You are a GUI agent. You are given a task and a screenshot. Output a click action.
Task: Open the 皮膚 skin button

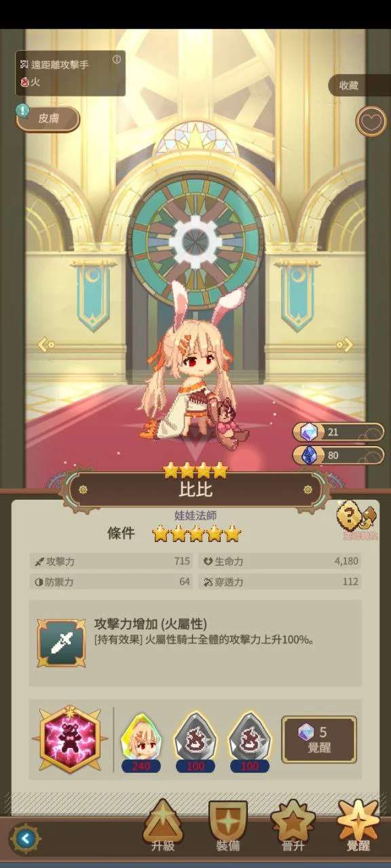coord(48,119)
